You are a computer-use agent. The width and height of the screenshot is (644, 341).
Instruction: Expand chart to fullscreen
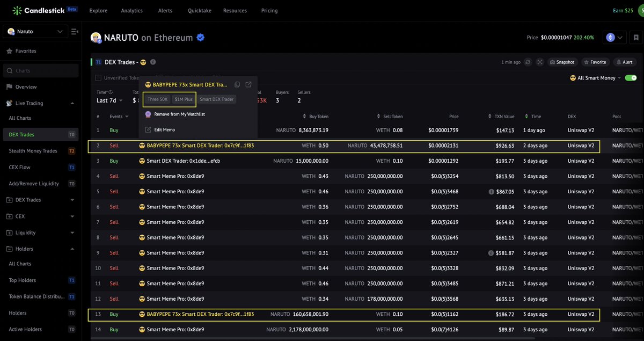click(x=540, y=62)
